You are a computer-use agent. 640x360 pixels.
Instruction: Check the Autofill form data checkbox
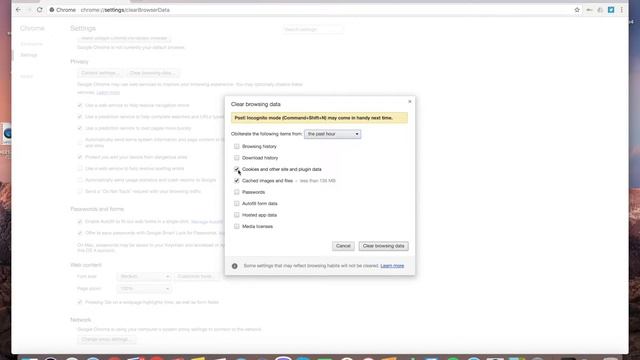237,203
